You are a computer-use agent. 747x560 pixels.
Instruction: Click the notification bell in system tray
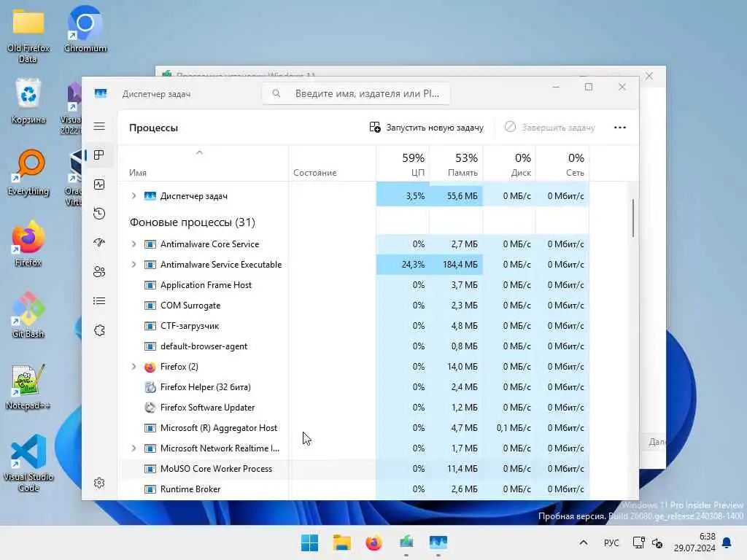click(x=727, y=542)
